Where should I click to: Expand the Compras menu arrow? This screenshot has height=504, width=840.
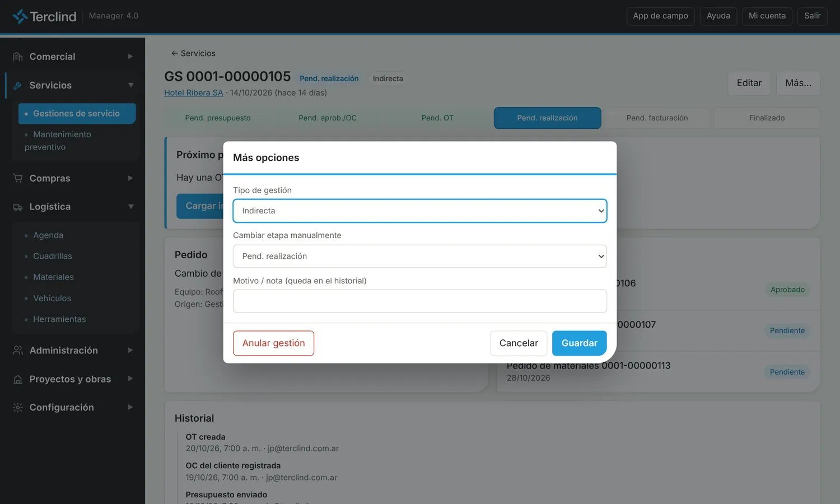coord(130,178)
